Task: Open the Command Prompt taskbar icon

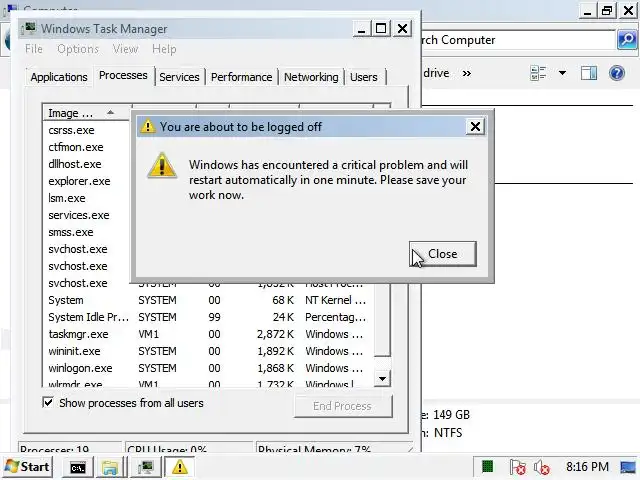Action: 78,467
